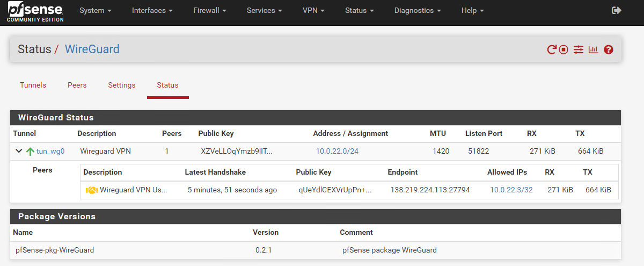This screenshot has height=266, width=644.
Task: Open the System dropdown menu
Action: pyautogui.click(x=95, y=11)
